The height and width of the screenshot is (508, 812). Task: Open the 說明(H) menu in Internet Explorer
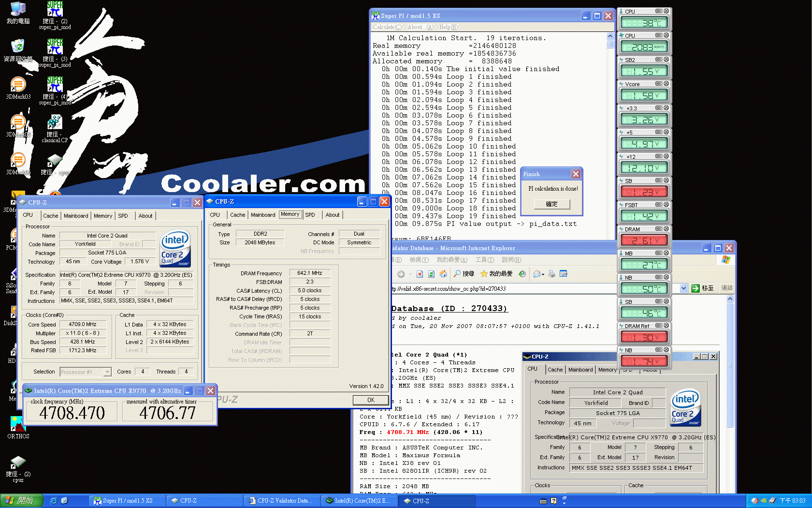(x=511, y=260)
